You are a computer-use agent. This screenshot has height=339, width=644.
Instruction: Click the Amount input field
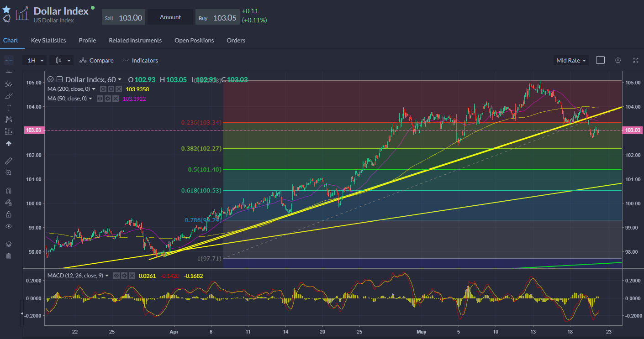pyautogui.click(x=170, y=17)
